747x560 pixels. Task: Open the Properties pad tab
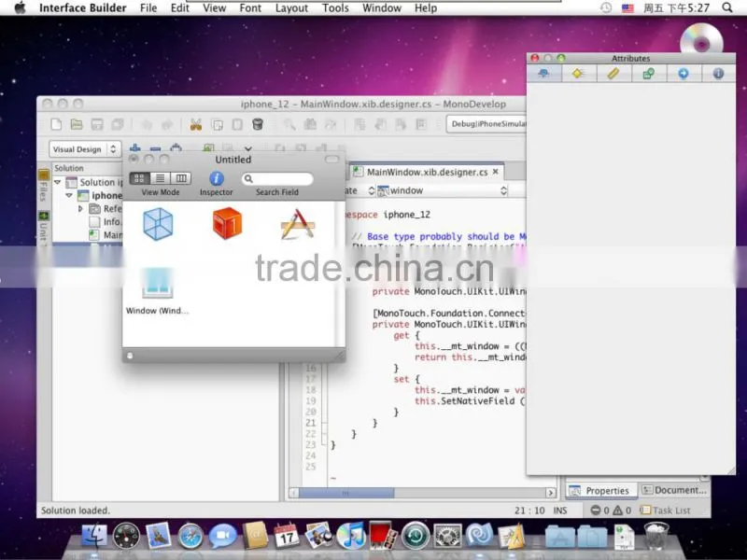[600, 491]
